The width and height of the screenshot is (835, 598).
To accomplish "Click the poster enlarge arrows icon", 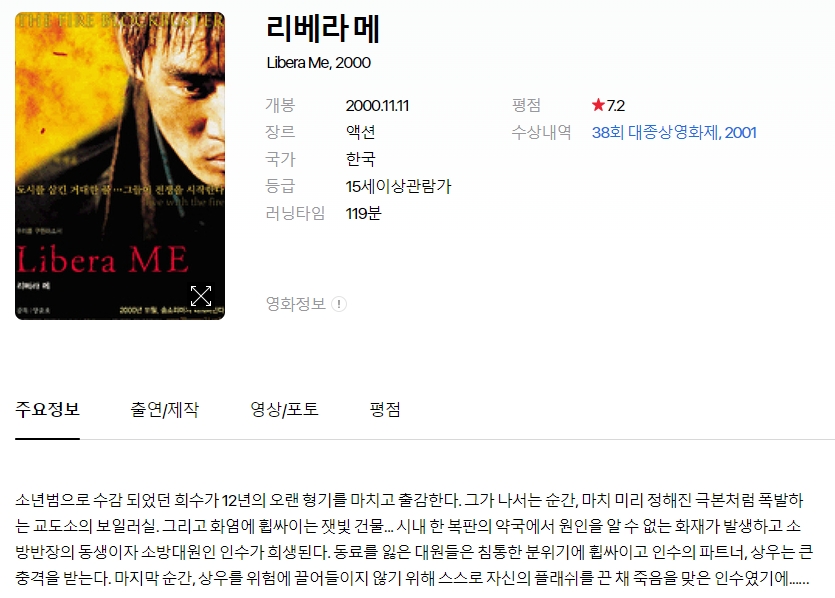I will [201, 296].
